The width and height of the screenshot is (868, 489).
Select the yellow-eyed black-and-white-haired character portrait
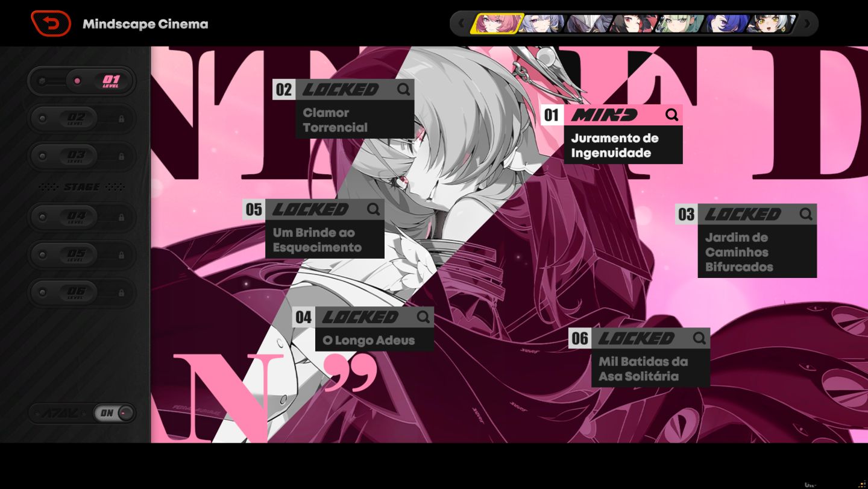pos(772,24)
